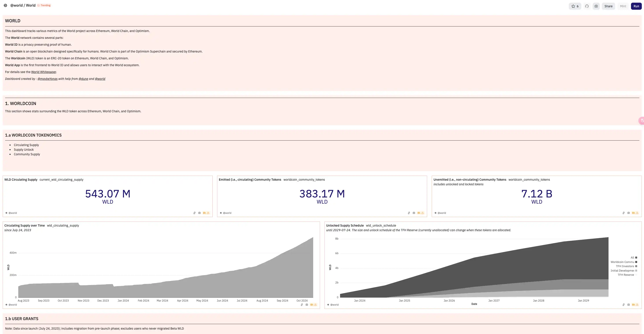Click the Share button
Image resolution: width=644 pixels, height=334 pixels.
[608, 6]
